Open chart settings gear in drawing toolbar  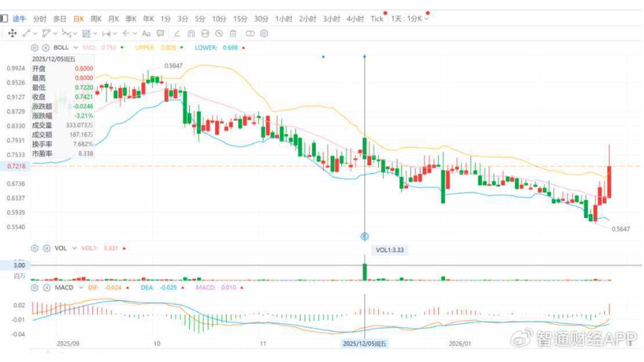[264, 34]
